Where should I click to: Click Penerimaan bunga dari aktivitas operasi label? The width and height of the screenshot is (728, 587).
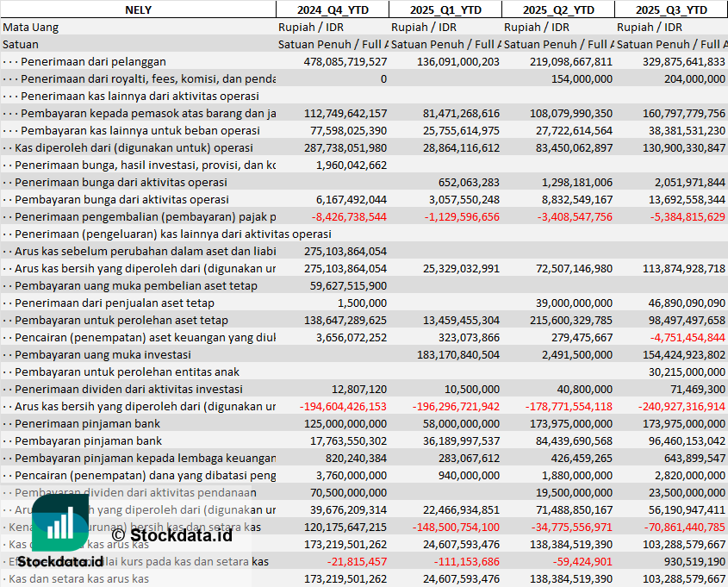pyautogui.click(x=121, y=182)
